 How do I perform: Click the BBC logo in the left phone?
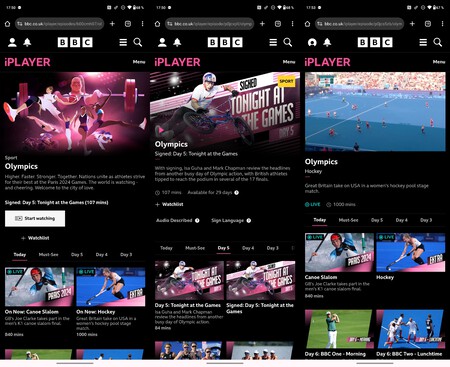click(75, 42)
